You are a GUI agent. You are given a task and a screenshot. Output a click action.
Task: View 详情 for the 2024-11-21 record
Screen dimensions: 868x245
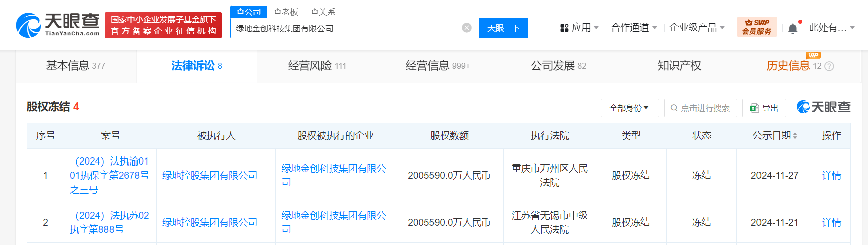[832, 222]
